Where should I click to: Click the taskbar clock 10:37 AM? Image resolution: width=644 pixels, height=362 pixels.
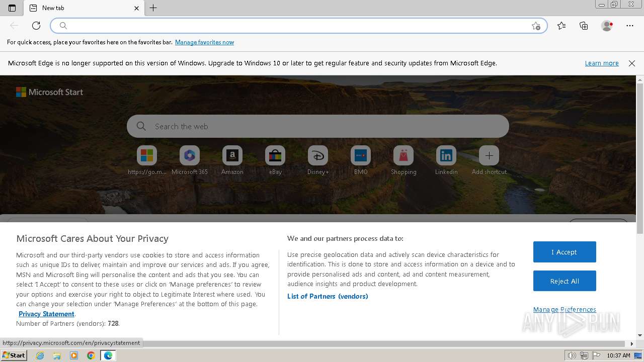click(x=618, y=355)
